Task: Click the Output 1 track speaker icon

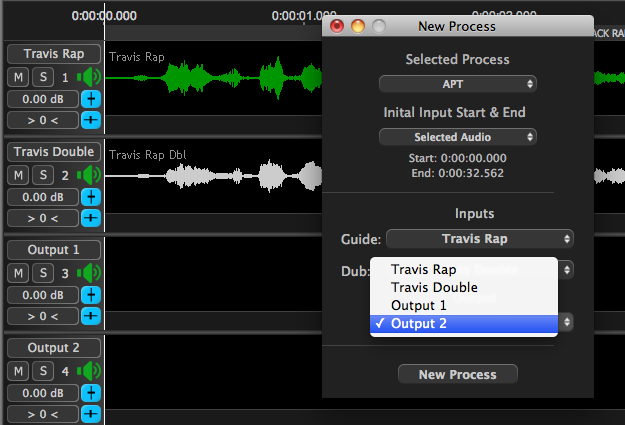Action: point(91,273)
